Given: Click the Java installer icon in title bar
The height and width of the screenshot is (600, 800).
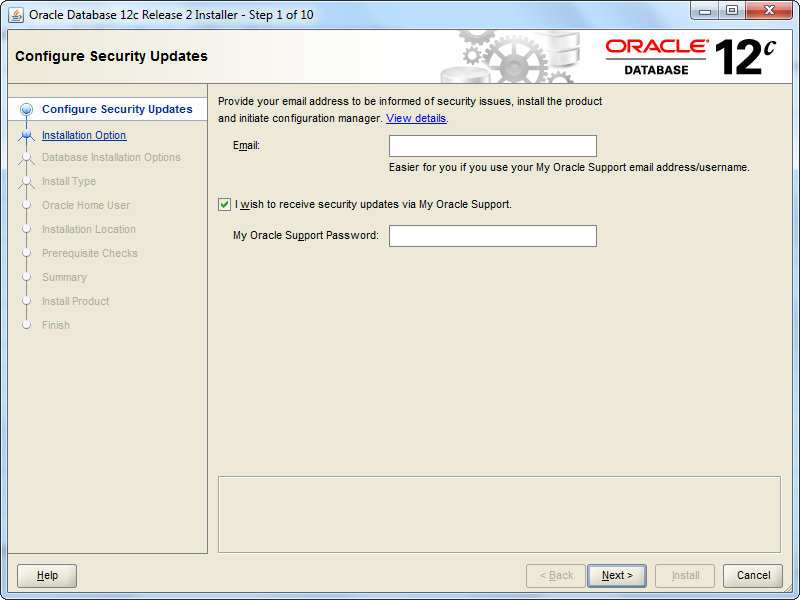Looking at the screenshot, I should (x=16, y=14).
